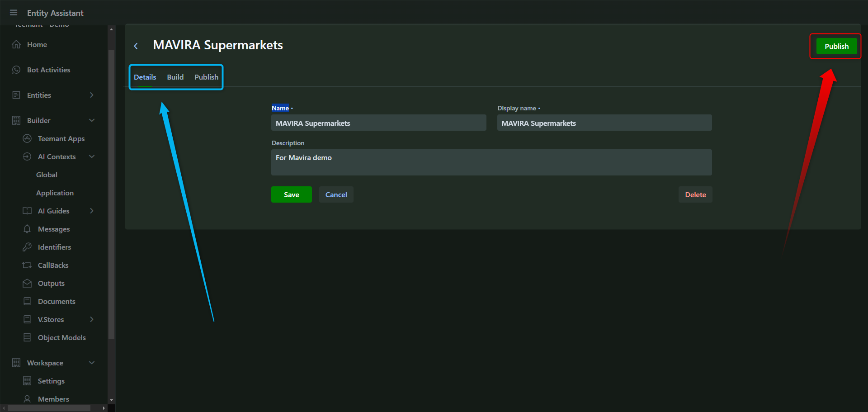Switch to the Publish tab
Image resolution: width=868 pixels, height=412 pixels.
[206, 77]
